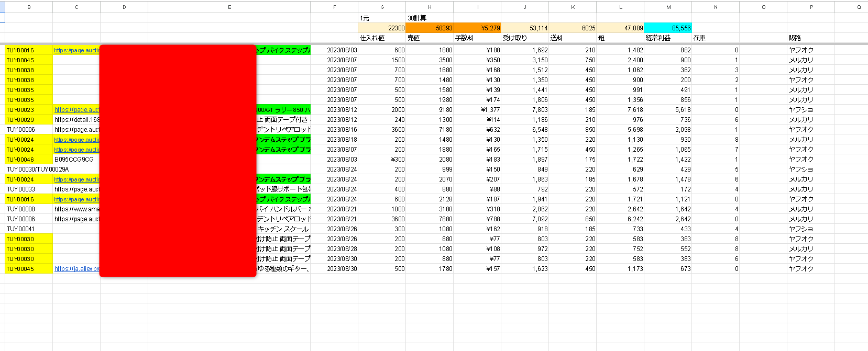The width and height of the screenshot is (868, 351).
Task: Select the received amount cell 7,092
Action: coord(525,219)
